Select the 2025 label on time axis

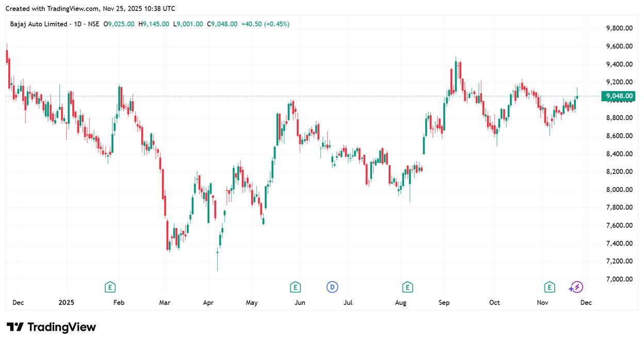[67, 303]
